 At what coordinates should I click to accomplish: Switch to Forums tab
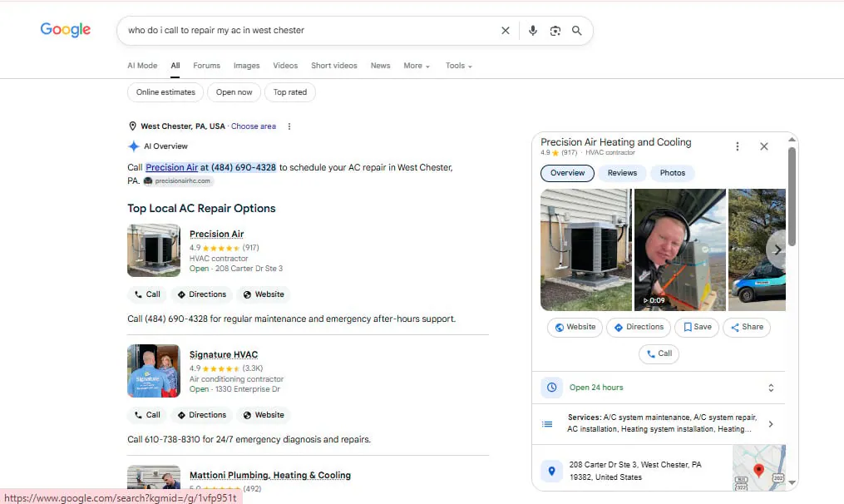tap(207, 66)
